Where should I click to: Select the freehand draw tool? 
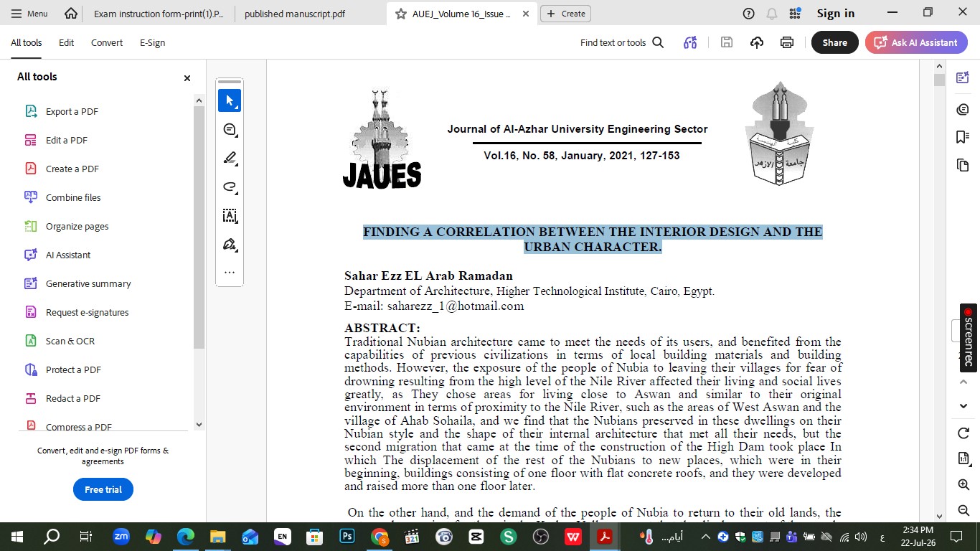coord(230,187)
